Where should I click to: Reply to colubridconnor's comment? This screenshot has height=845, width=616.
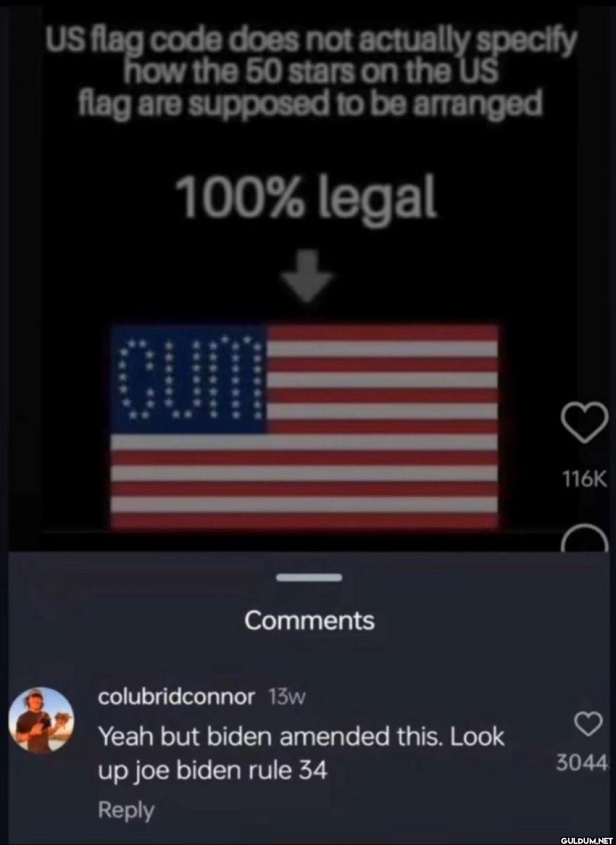click(126, 811)
